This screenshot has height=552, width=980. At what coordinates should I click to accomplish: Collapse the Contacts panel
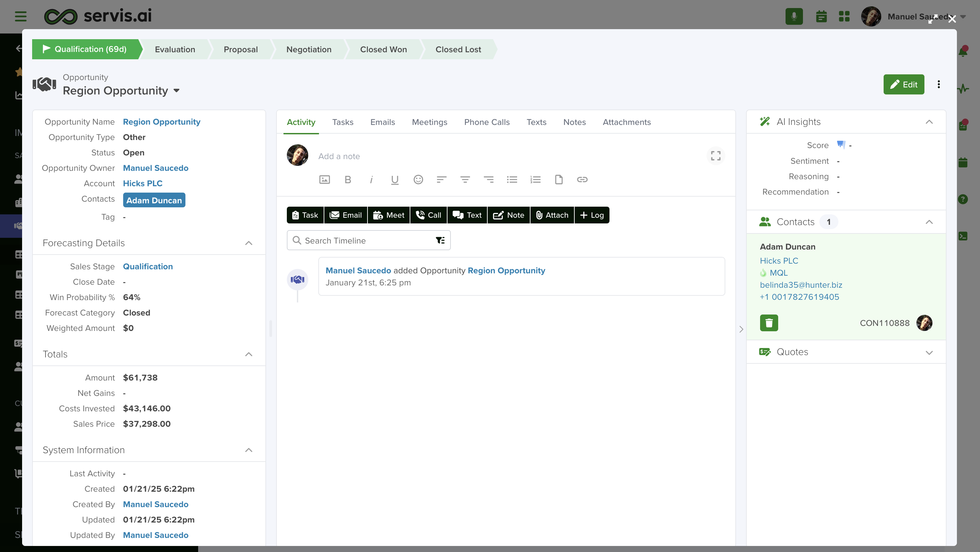[x=929, y=222]
